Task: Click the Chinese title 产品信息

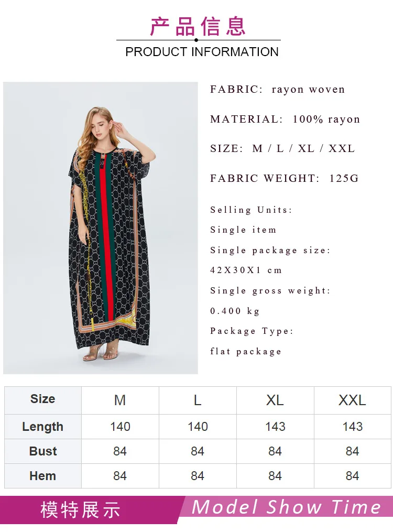Action: [198, 26]
